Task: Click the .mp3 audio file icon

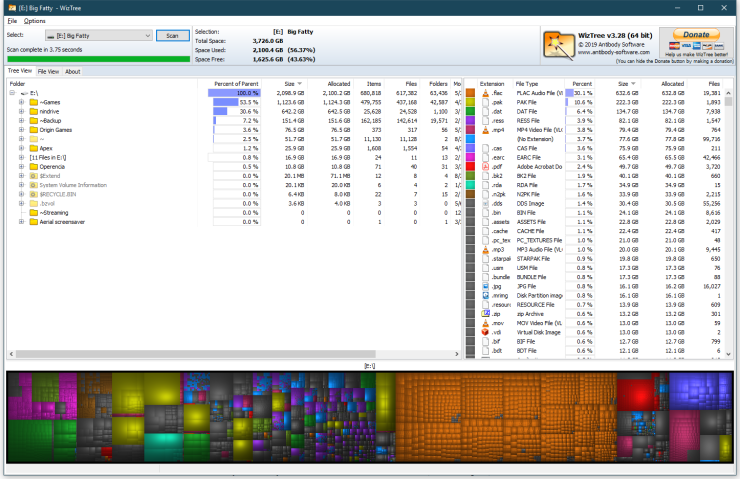Action: pos(485,249)
